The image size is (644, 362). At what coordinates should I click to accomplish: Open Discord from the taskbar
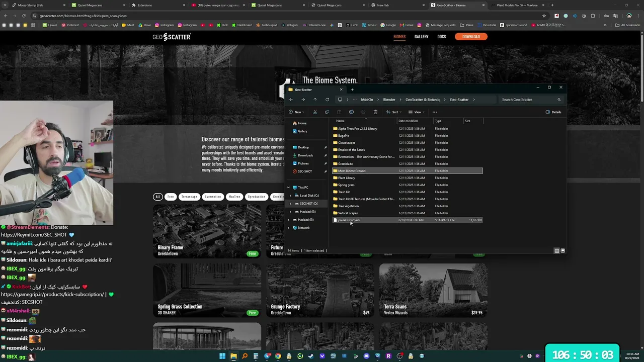[x=366, y=356]
